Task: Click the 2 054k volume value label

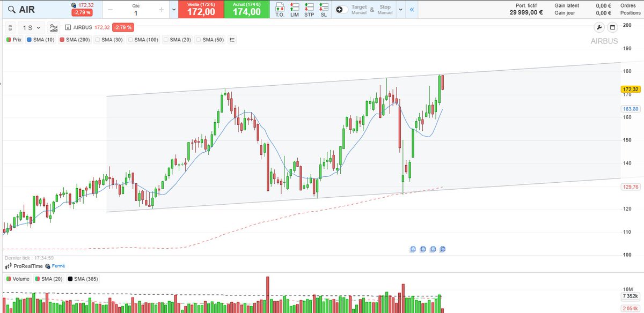Action: click(630, 309)
